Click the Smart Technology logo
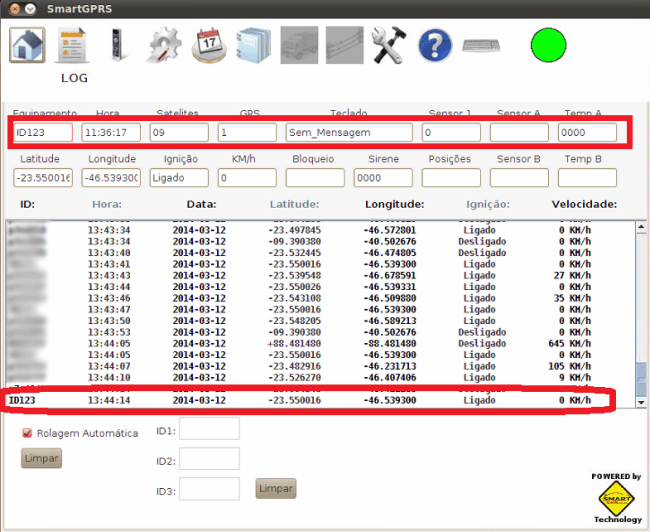Image resolution: width=650 pixels, height=532 pixels. click(x=617, y=497)
